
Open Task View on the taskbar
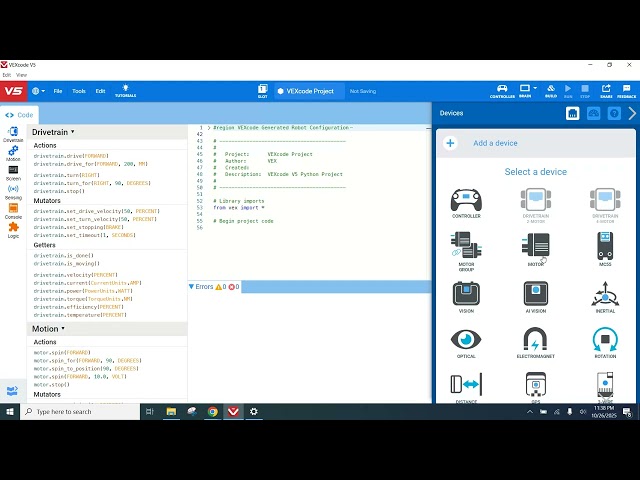(150, 411)
